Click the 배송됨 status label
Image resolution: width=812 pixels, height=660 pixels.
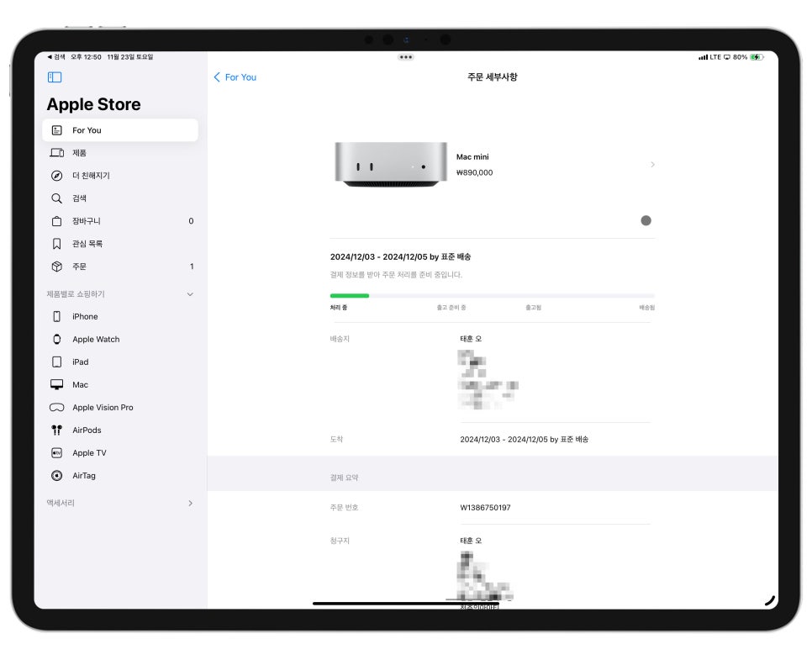coord(646,308)
